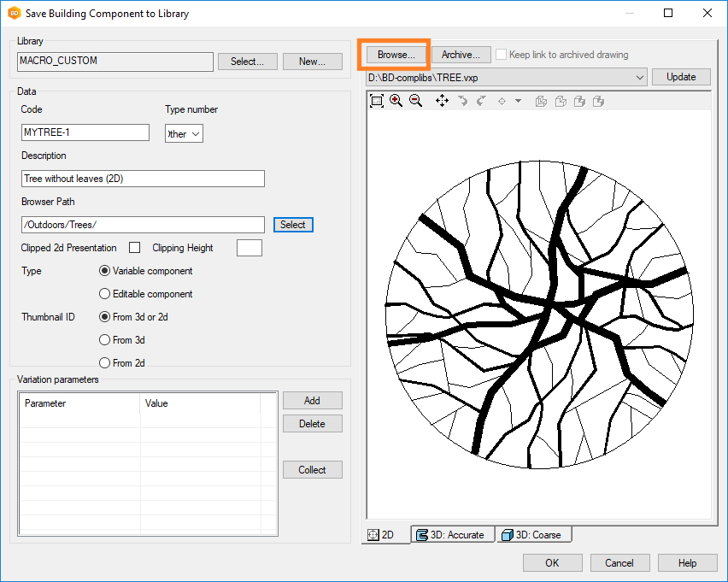Rotate the preview clockwise
Viewport: 728px width, 582px height.
tap(482, 101)
